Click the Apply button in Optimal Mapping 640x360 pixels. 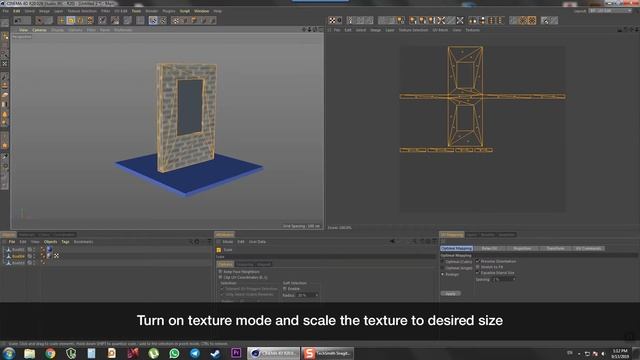[x=451, y=293]
